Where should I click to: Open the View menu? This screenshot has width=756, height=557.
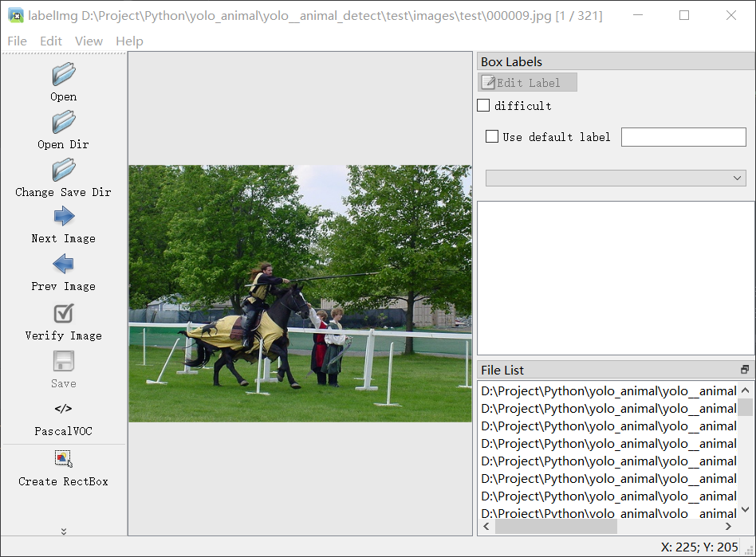(89, 41)
